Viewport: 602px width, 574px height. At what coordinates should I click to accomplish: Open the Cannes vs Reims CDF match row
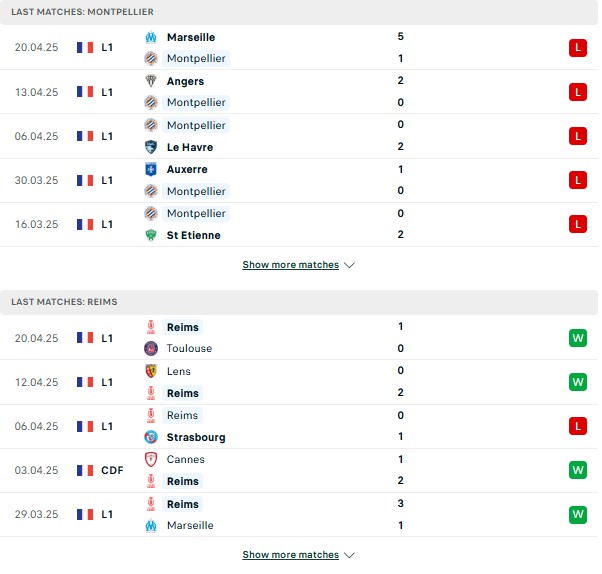pyautogui.click(x=299, y=470)
